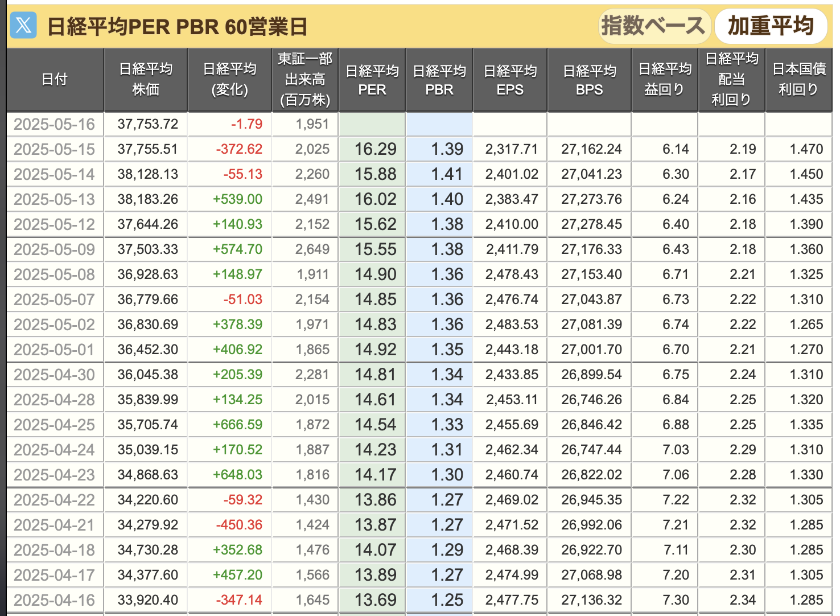Click the 日経平均 配当利回り column header
The image size is (840, 616).
point(732,80)
